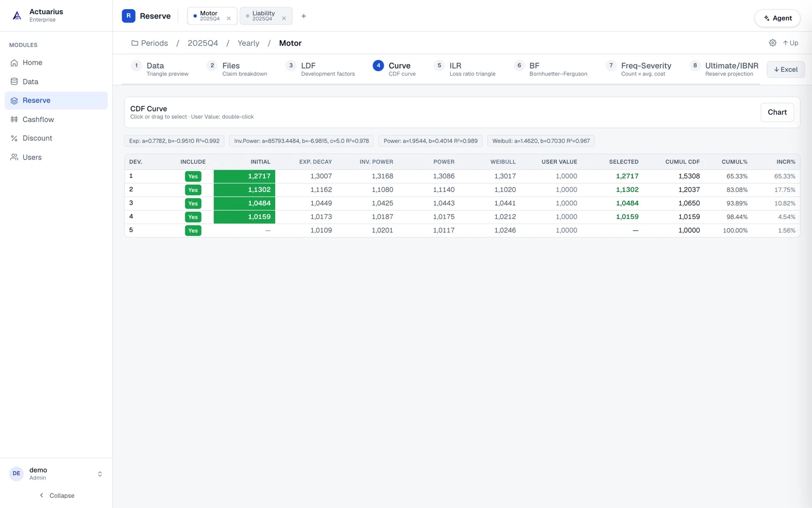Expand the demo Admin user menu
812x508 pixels.
(x=56, y=473)
